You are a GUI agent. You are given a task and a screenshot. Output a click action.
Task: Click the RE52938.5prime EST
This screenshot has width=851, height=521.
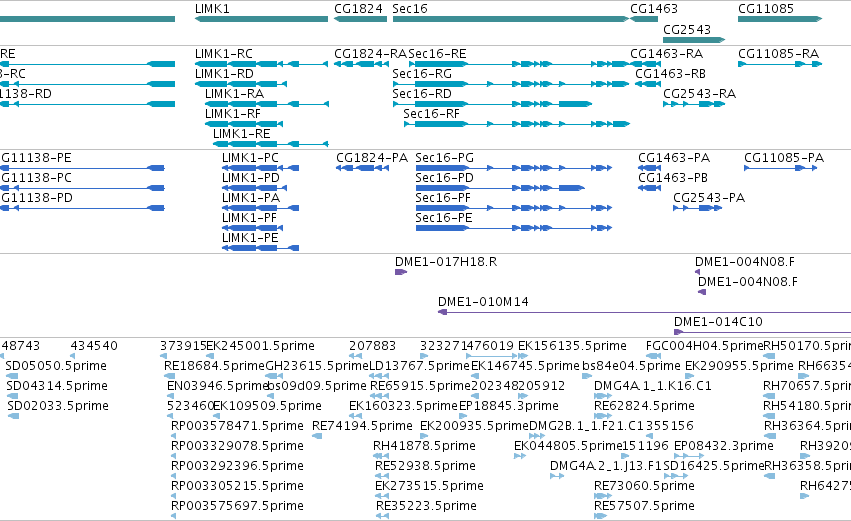[x=382, y=476]
